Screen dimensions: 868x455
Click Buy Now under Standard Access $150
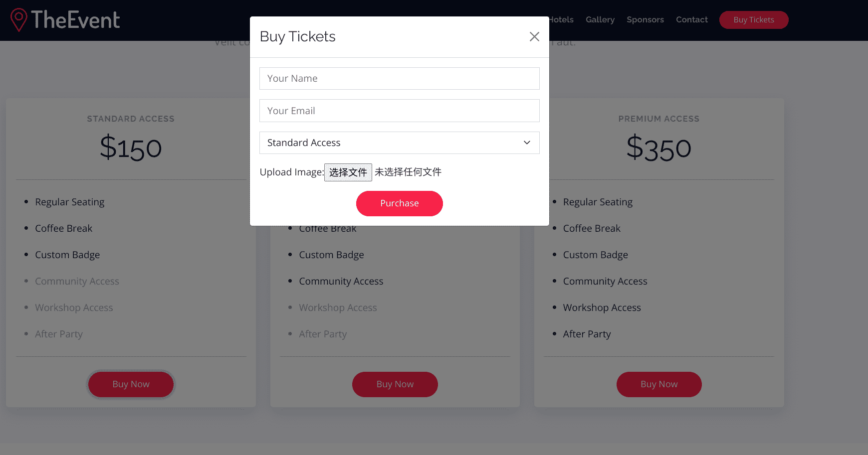[x=131, y=384]
